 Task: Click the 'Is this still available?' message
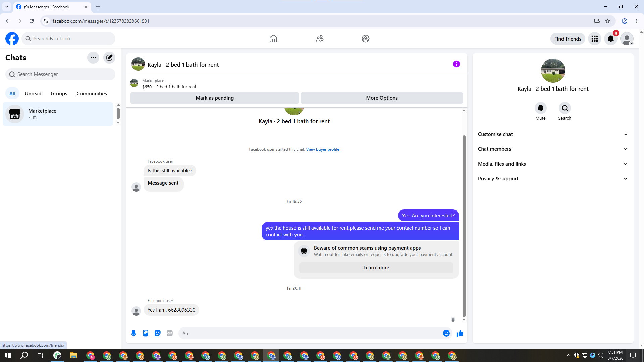click(x=170, y=171)
